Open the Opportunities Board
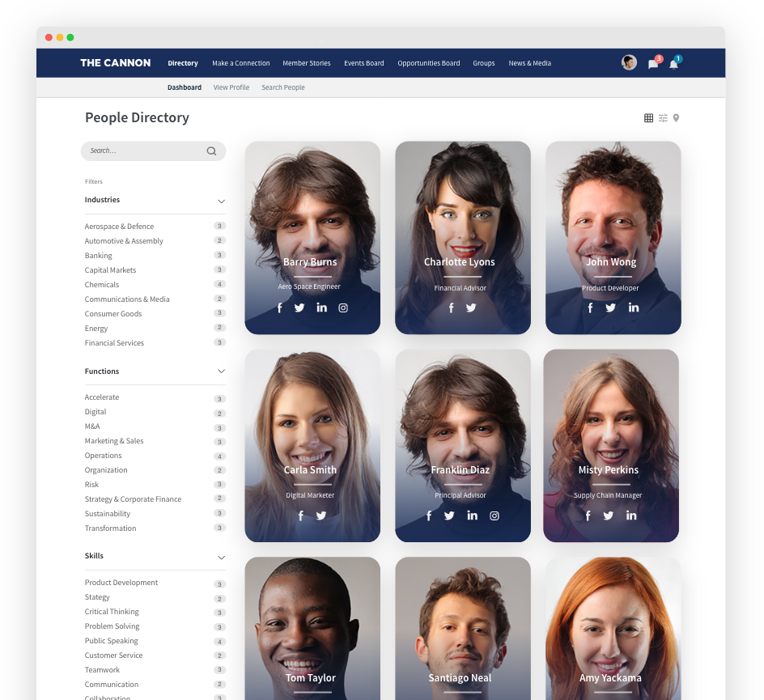 point(429,63)
